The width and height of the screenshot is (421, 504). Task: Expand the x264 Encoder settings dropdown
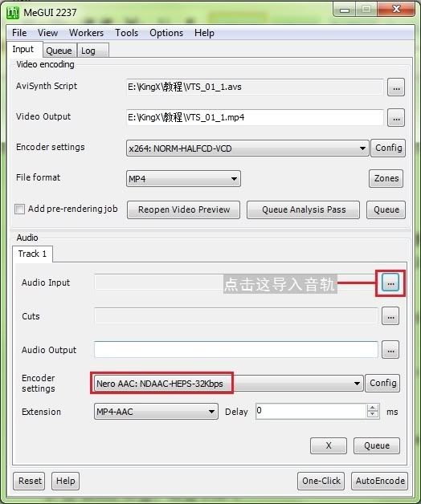coord(362,148)
